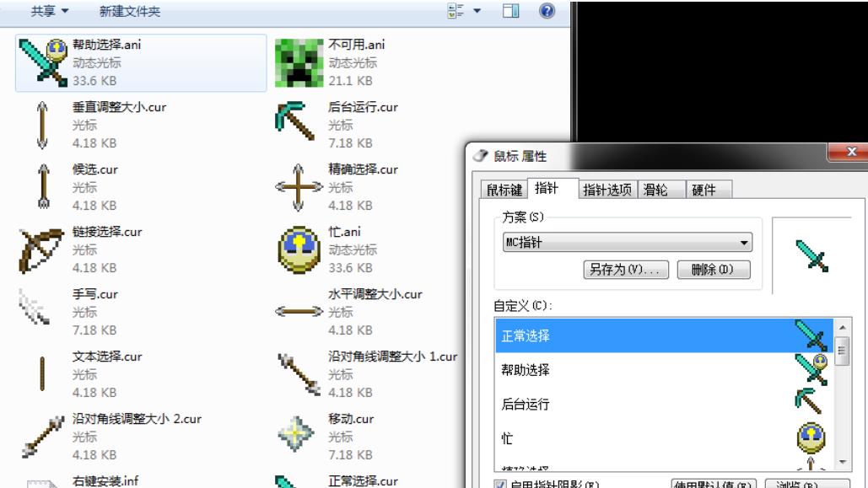Image resolution: width=868 pixels, height=488 pixels.
Task: Switch to the 鼠标键 tab
Action: click(x=504, y=190)
